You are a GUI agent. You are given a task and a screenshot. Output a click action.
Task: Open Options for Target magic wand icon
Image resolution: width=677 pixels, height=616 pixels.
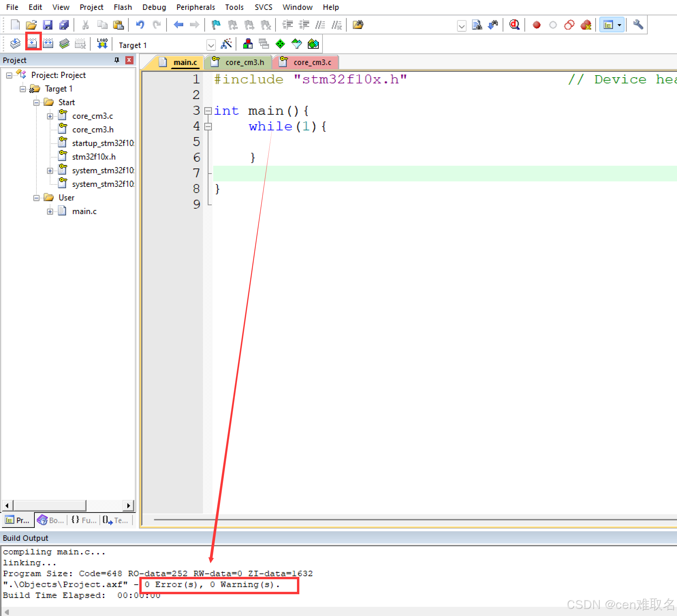[x=226, y=44]
